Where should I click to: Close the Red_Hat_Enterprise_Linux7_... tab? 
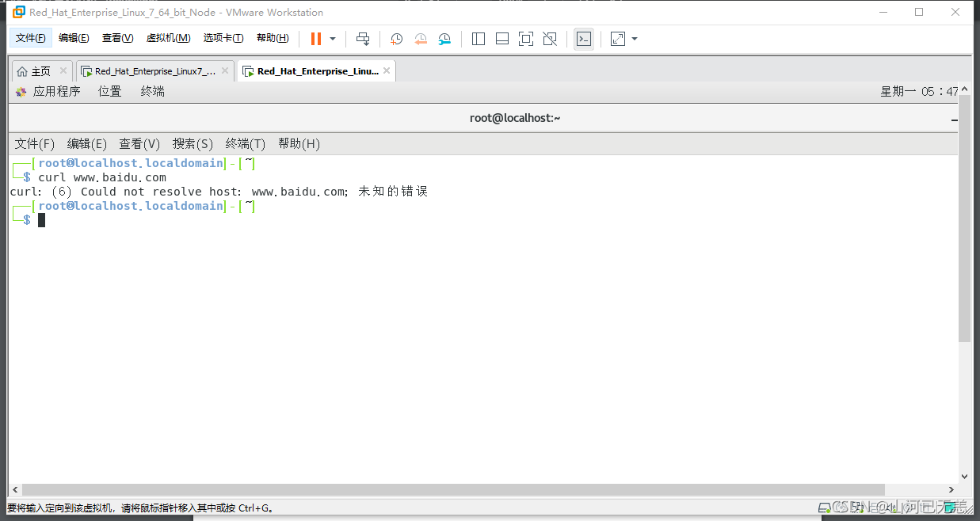pyautogui.click(x=225, y=70)
